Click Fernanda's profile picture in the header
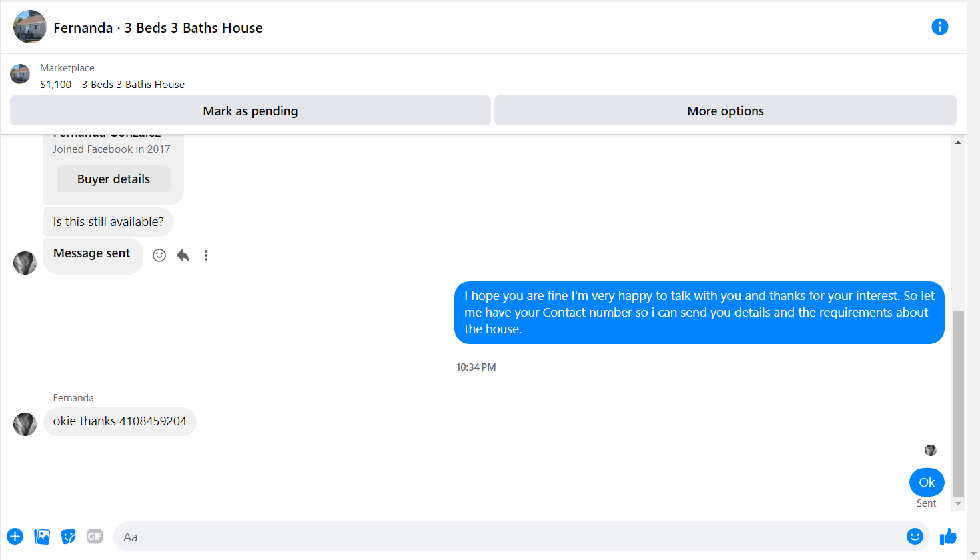 tap(30, 27)
